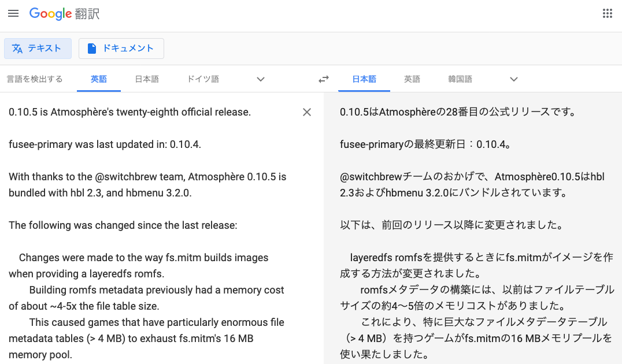Open the Google apps grid

tap(608, 13)
